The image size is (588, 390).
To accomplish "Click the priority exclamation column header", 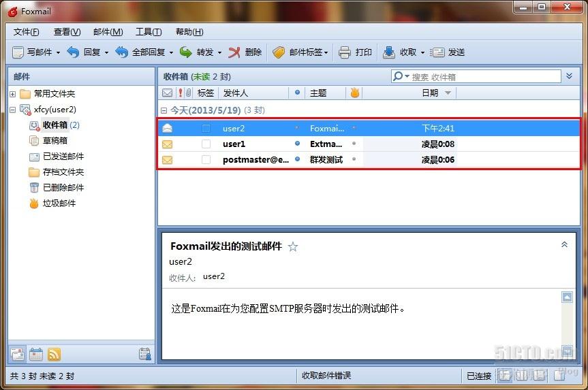I will pos(181,93).
